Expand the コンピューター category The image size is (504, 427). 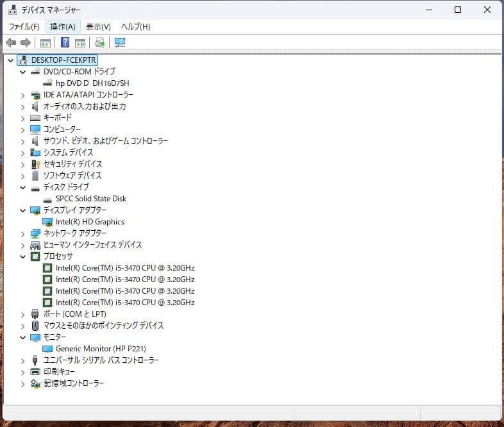point(23,130)
